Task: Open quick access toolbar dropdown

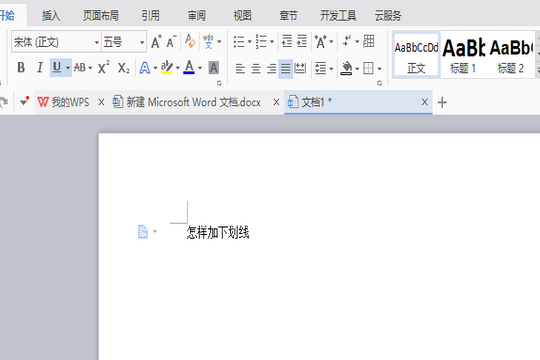Action: pos(24,102)
